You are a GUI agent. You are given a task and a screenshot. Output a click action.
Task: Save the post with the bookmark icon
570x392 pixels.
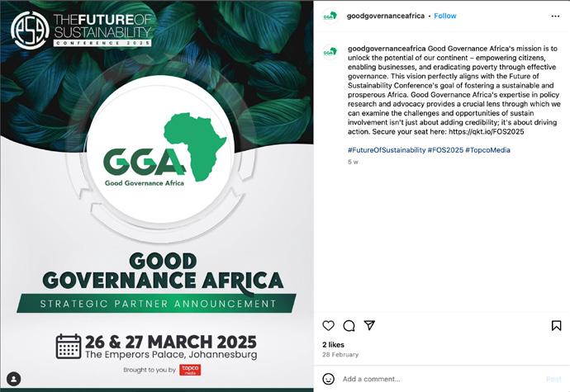(x=556, y=325)
